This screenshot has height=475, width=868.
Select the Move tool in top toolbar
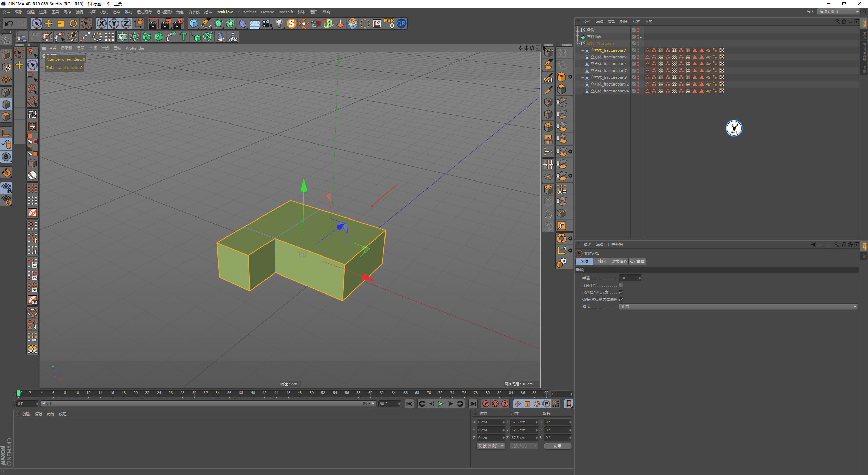[49, 23]
